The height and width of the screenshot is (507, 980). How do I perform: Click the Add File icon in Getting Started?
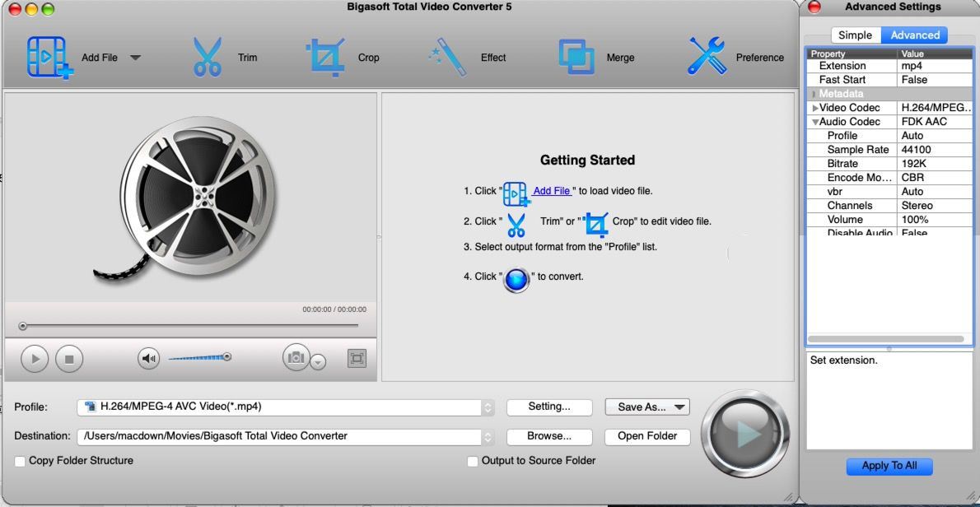pyautogui.click(x=516, y=193)
